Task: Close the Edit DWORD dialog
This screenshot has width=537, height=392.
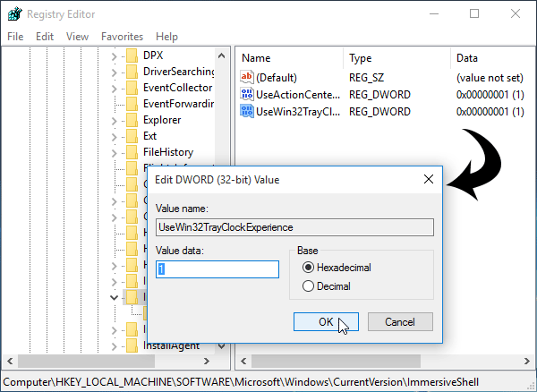Action: pos(429,179)
